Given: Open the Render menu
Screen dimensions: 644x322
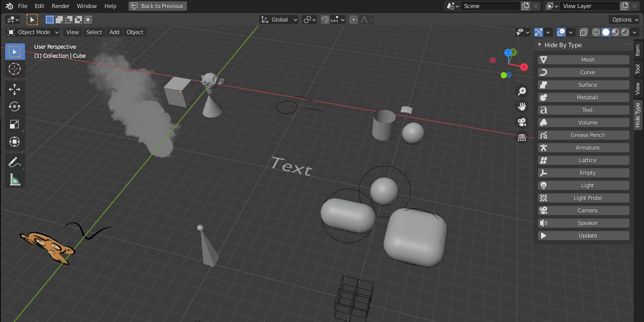Looking at the screenshot, I should pyautogui.click(x=61, y=6).
